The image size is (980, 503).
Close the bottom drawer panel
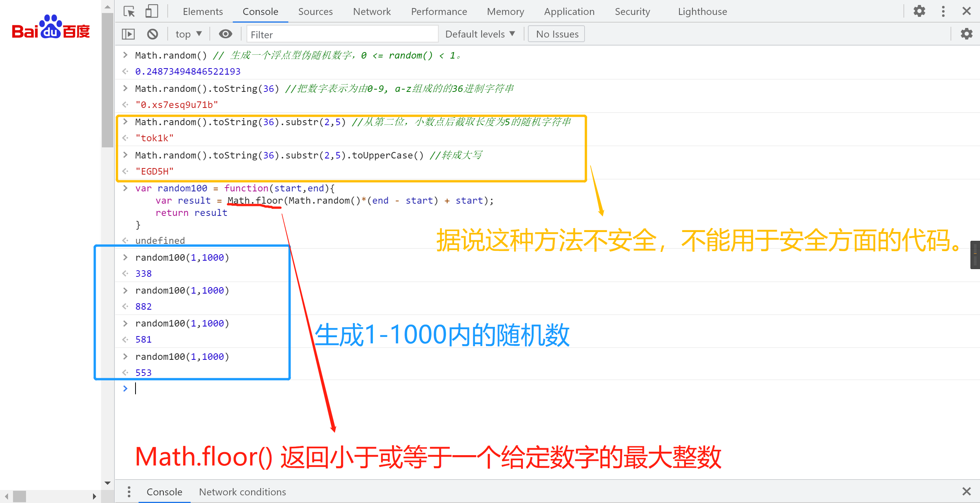coord(967,492)
